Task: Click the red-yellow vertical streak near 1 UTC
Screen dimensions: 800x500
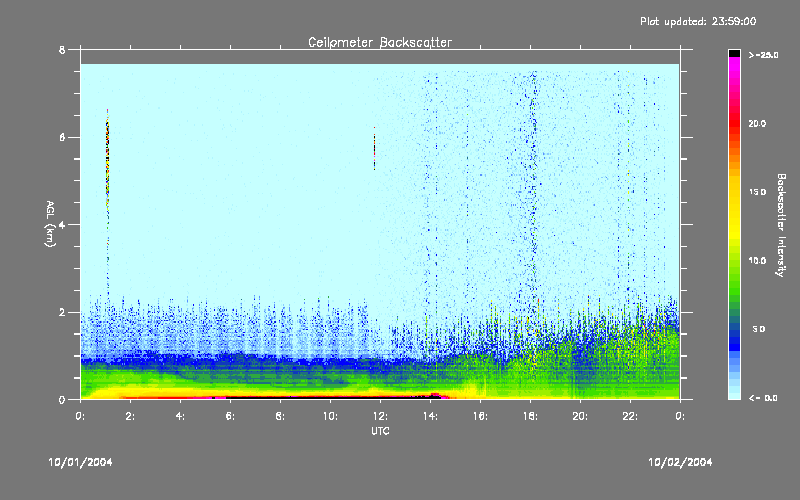Action: point(108,163)
